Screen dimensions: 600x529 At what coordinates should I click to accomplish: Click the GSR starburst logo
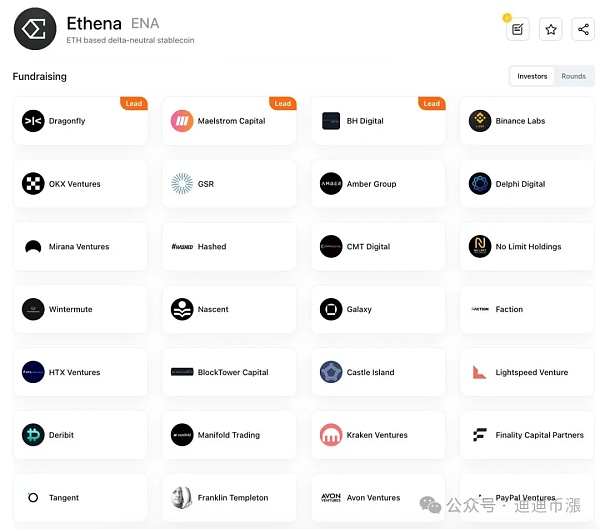coord(182,184)
